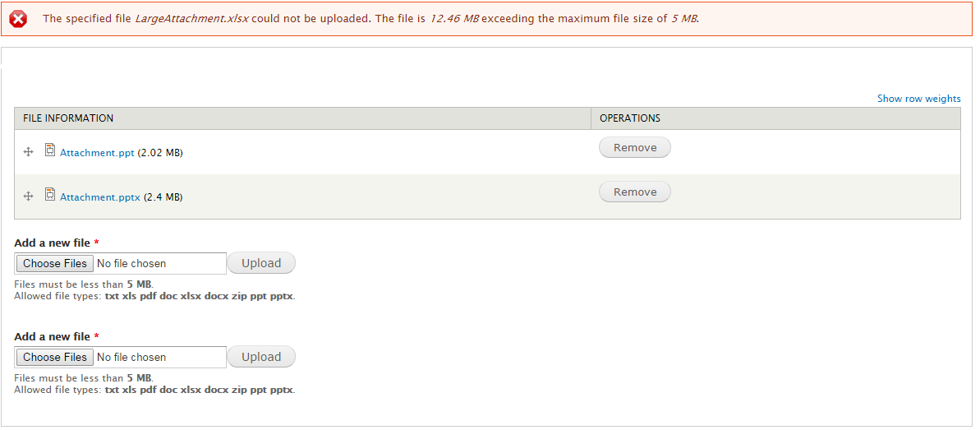Viewport: 980px width, 430px height.
Task: Click Upload in the first file field
Action: tap(261, 264)
